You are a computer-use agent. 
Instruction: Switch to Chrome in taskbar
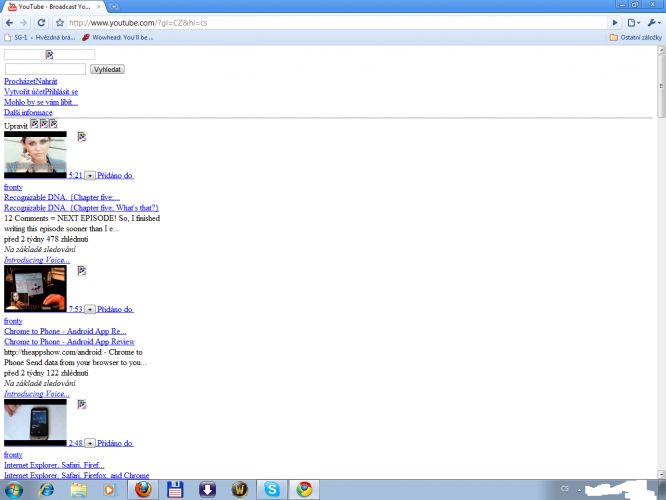click(304, 490)
